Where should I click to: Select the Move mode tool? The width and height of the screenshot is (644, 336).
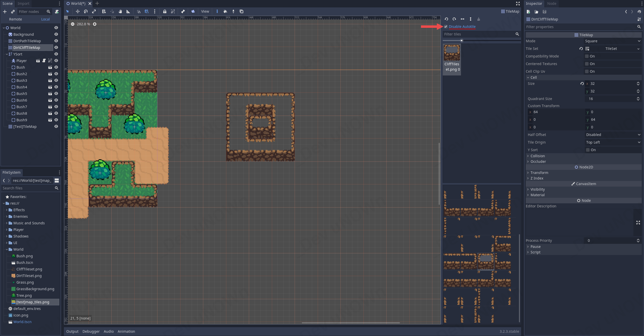point(77,11)
